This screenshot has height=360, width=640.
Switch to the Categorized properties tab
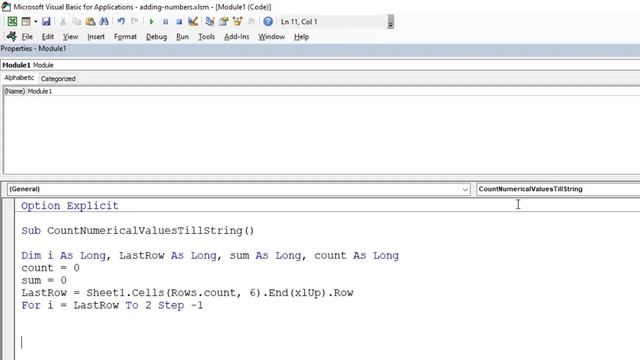click(x=58, y=78)
